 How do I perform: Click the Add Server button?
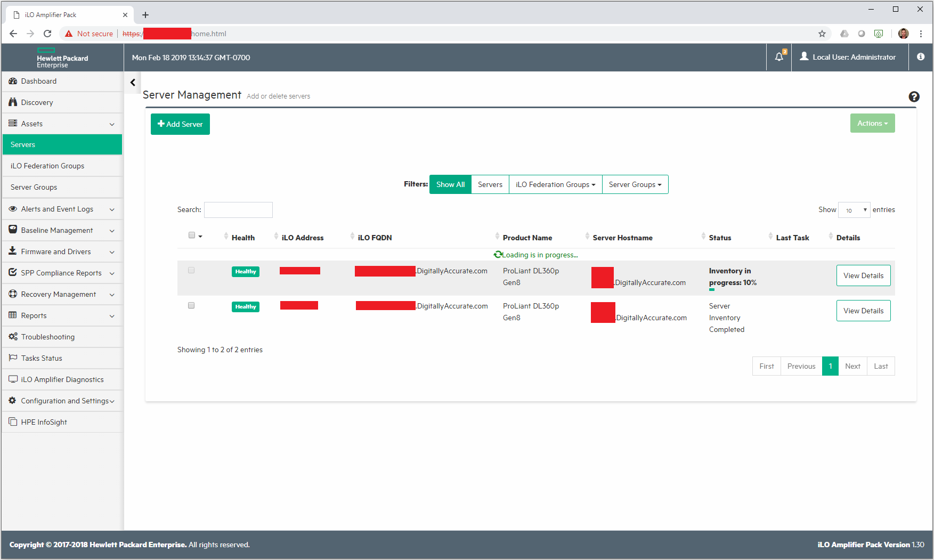180,124
